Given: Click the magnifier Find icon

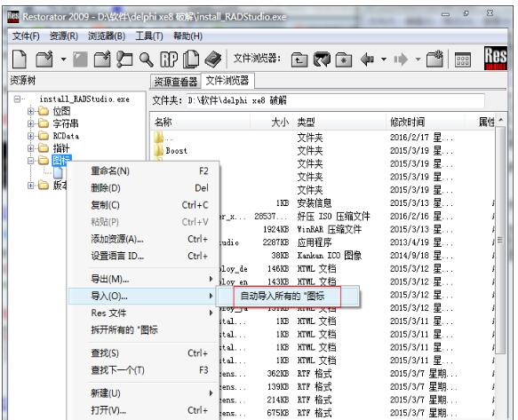Looking at the screenshot, I should [x=146, y=59].
